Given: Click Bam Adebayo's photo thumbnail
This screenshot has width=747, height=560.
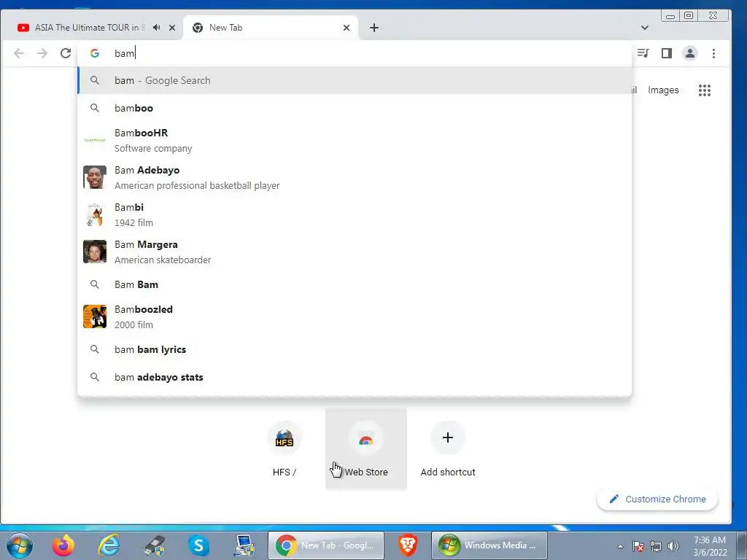Looking at the screenshot, I should pyautogui.click(x=95, y=177).
